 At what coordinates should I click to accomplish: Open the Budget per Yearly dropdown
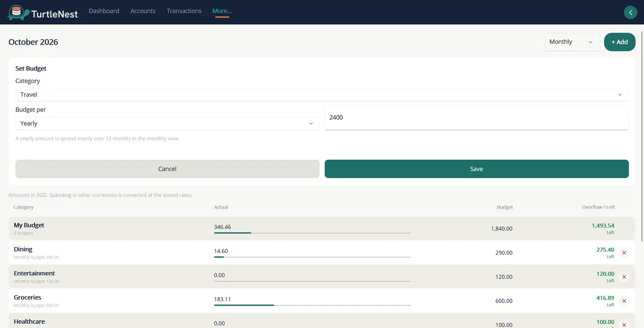coord(167,123)
